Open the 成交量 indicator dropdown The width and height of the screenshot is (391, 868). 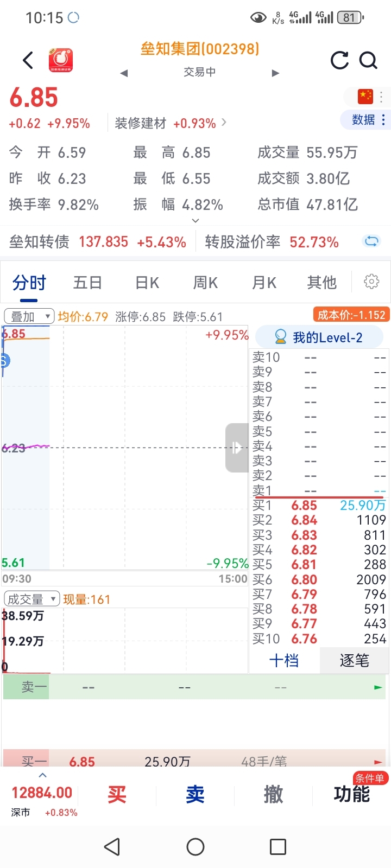coord(31,599)
